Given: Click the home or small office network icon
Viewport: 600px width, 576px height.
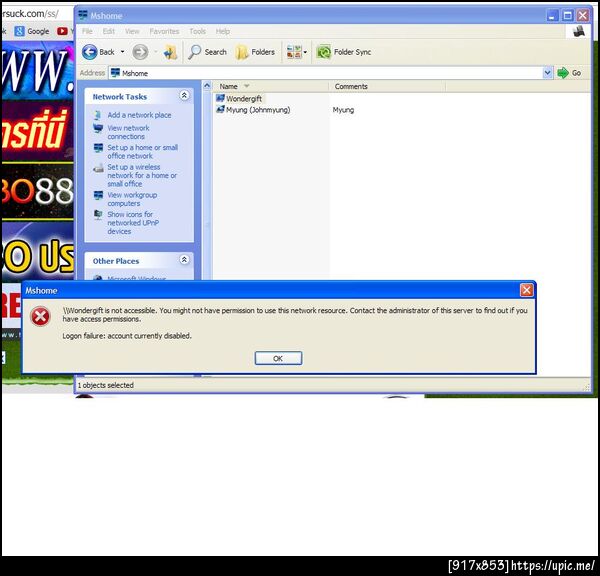Looking at the screenshot, I should [98, 147].
